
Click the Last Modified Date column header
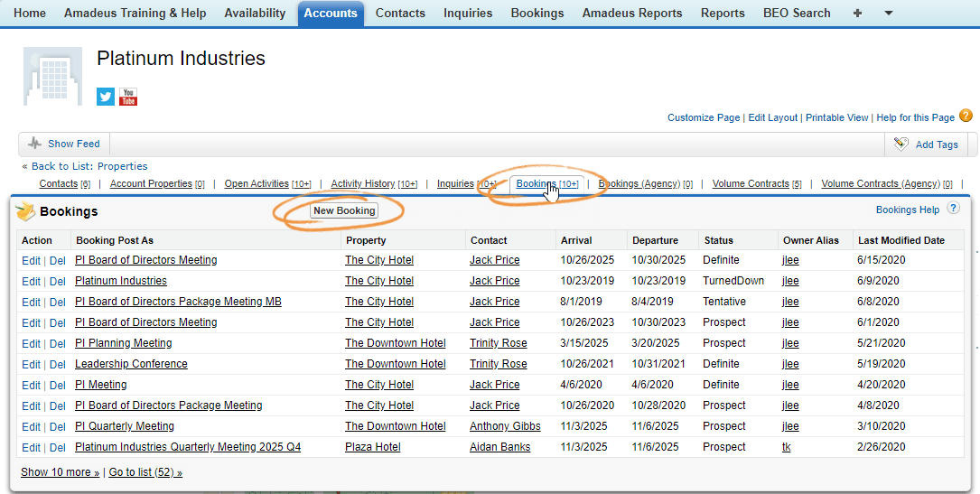coord(901,240)
